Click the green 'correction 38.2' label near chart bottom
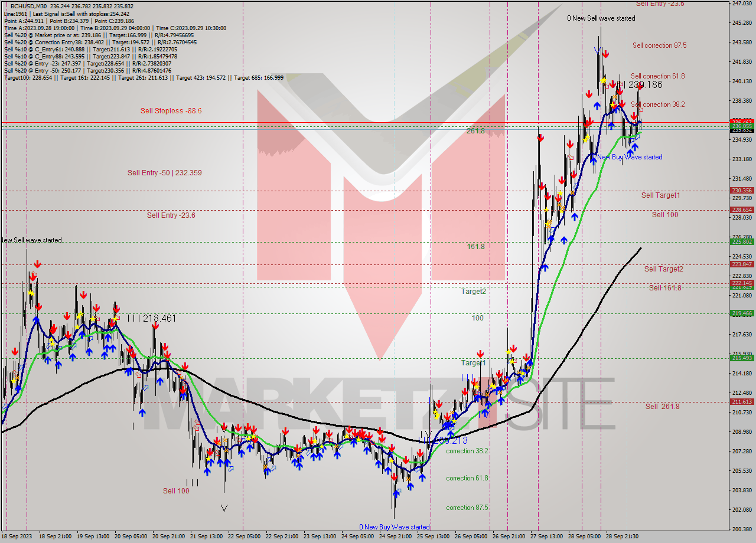 [x=467, y=451]
